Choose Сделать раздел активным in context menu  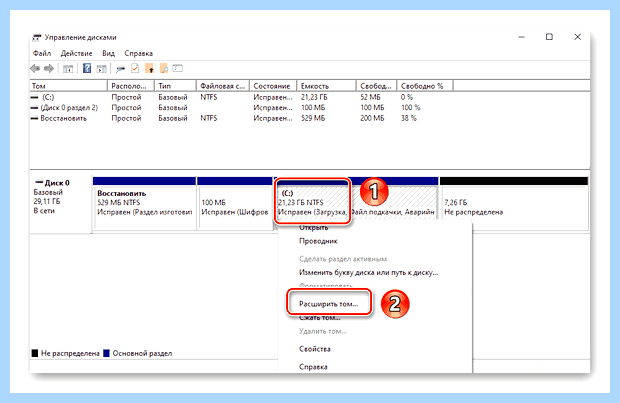[x=343, y=259]
